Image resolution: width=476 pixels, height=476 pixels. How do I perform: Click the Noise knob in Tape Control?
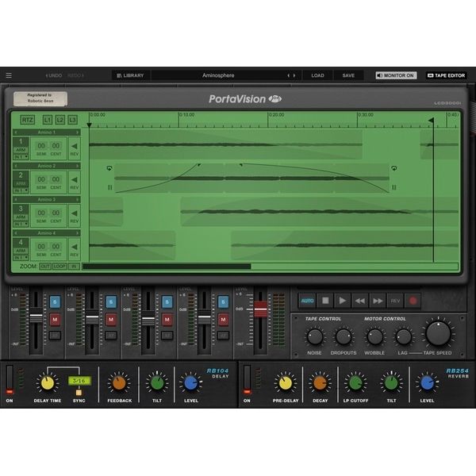315,337
